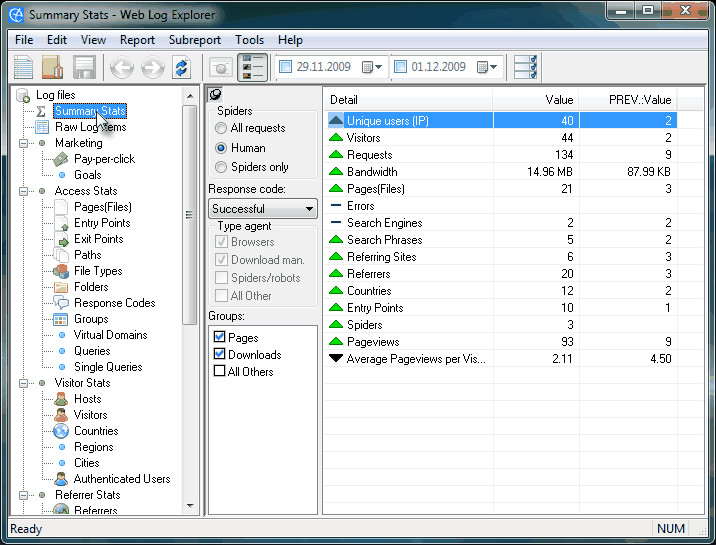
Task: Toggle the All Other type agent checkbox
Action: coord(221,296)
